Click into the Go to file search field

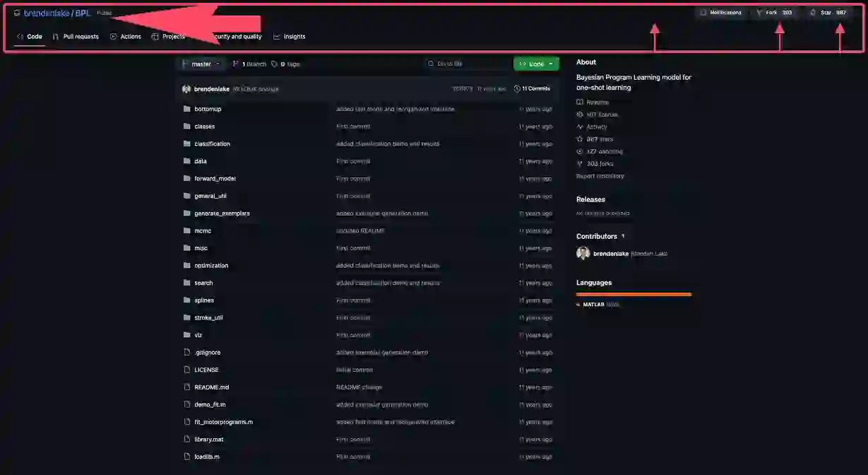[467, 64]
